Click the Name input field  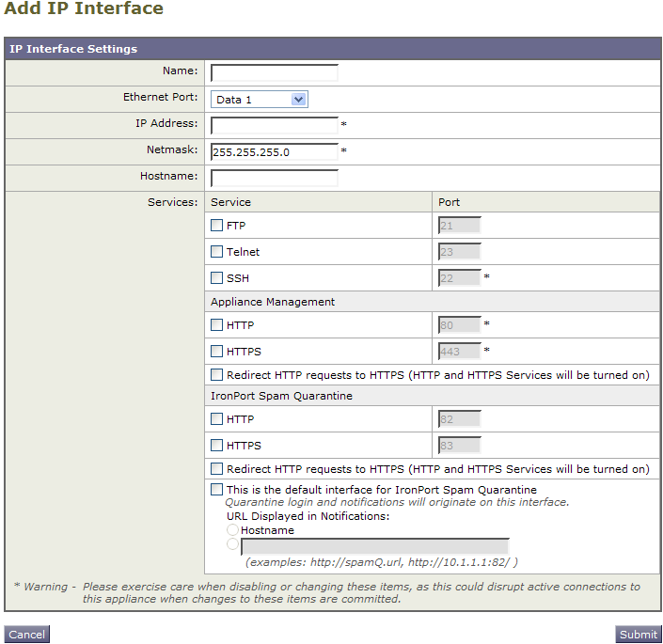(275, 72)
